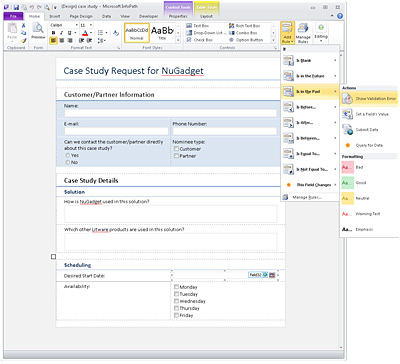Decrease the paragraph indent

(x=81, y=41)
